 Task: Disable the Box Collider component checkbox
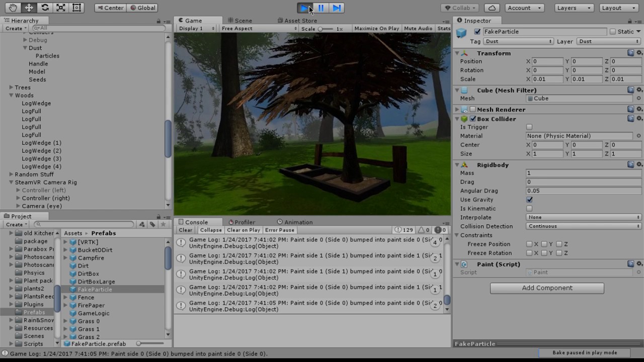(472, 119)
